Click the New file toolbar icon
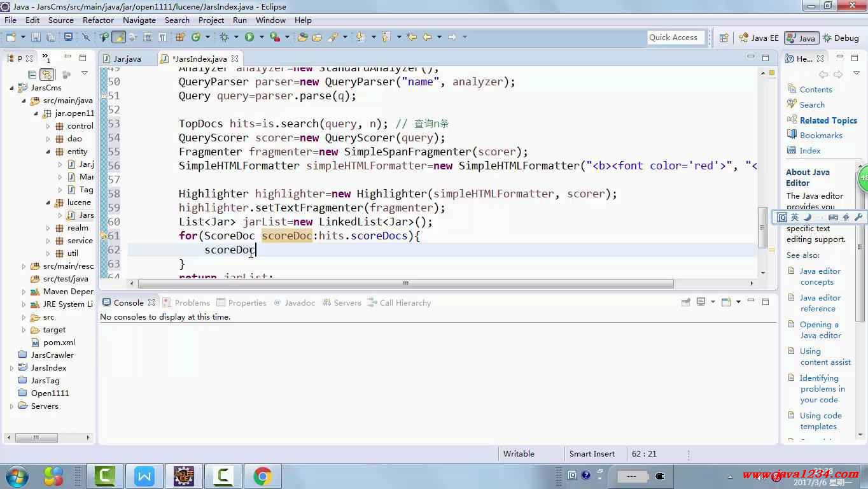868x489 pixels. [11, 37]
